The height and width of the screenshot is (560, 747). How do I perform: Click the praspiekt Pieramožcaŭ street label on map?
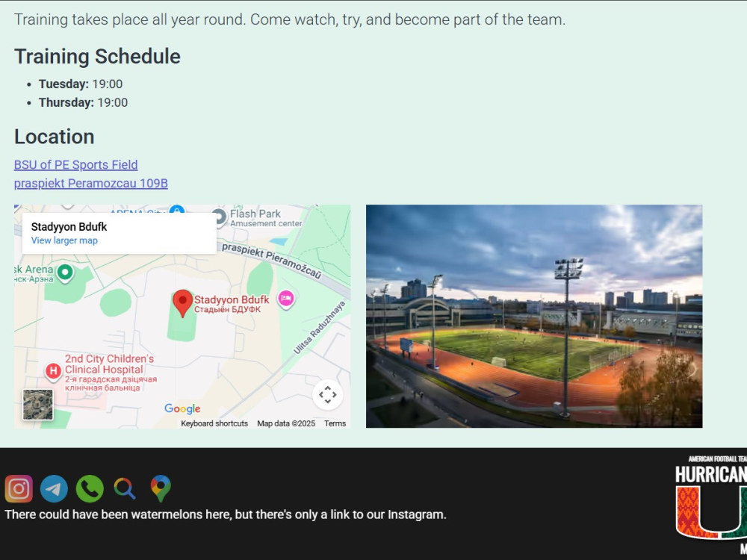point(272,261)
